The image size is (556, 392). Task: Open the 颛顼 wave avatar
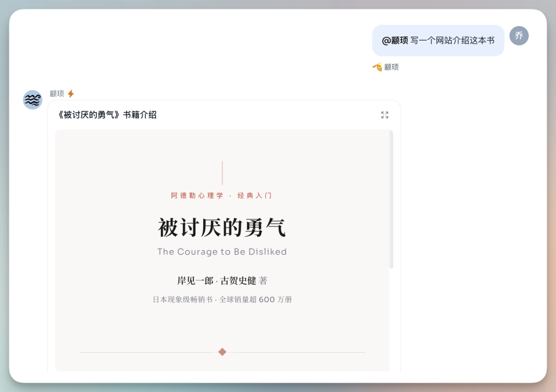coord(32,99)
